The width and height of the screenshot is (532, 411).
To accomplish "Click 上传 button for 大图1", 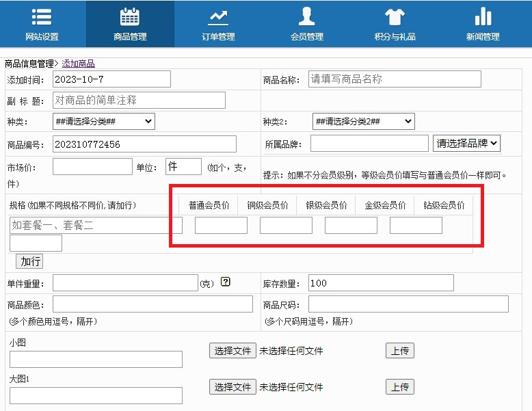I will click(399, 387).
